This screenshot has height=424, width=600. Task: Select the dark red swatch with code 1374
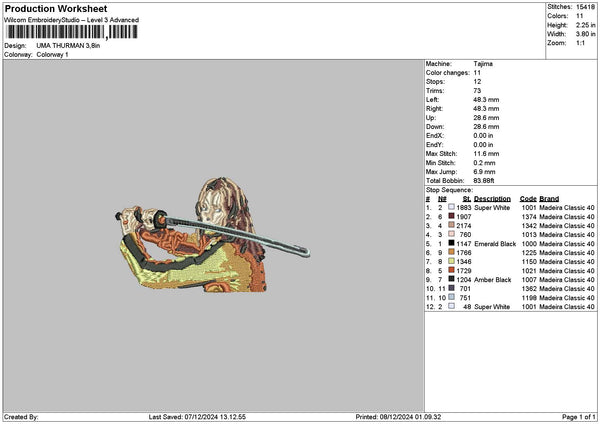pos(452,216)
